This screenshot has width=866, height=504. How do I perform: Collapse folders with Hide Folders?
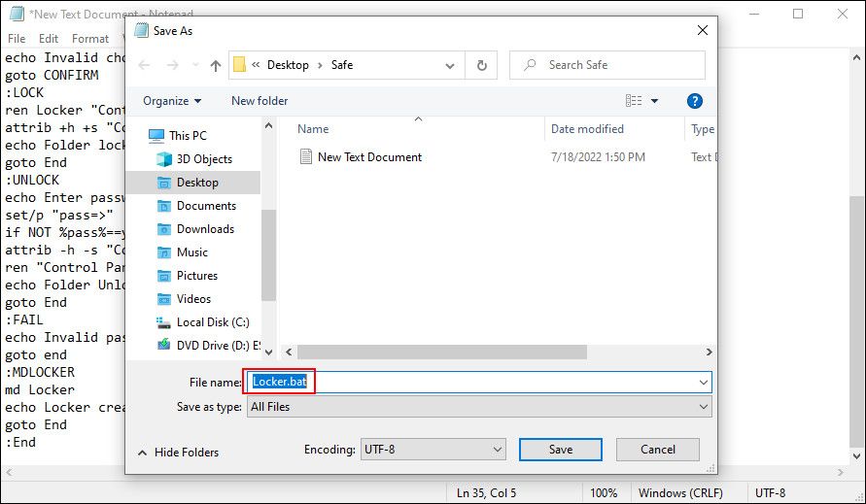(x=179, y=453)
